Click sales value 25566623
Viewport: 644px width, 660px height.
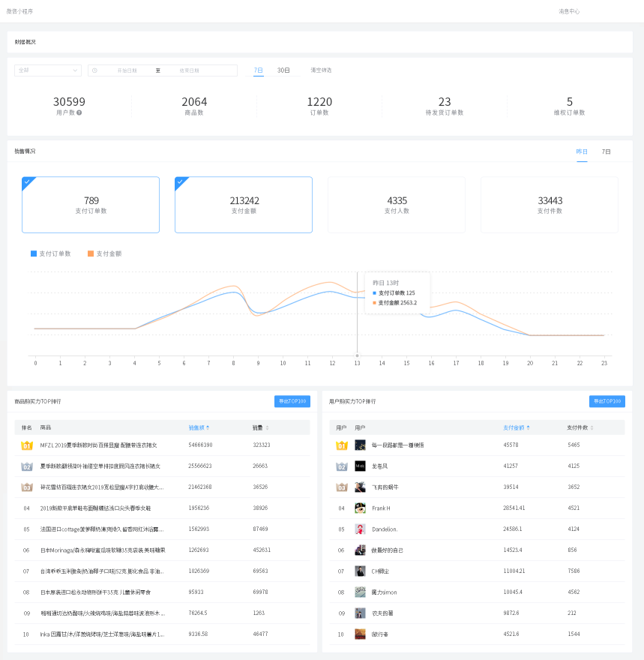pyautogui.click(x=200, y=466)
